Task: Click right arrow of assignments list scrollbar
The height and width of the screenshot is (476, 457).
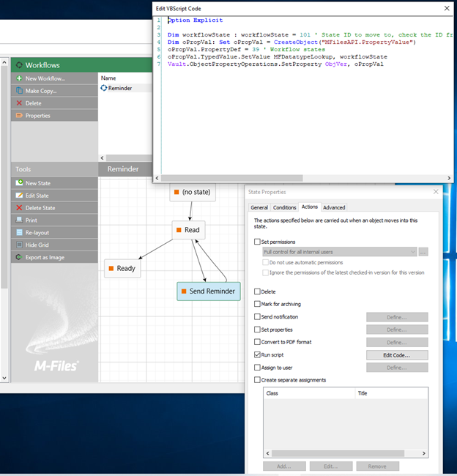Action: tap(424, 453)
